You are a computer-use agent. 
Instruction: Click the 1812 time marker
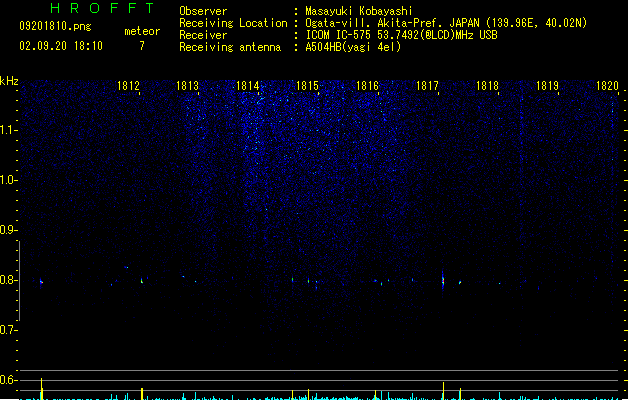click(x=128, y=86)
